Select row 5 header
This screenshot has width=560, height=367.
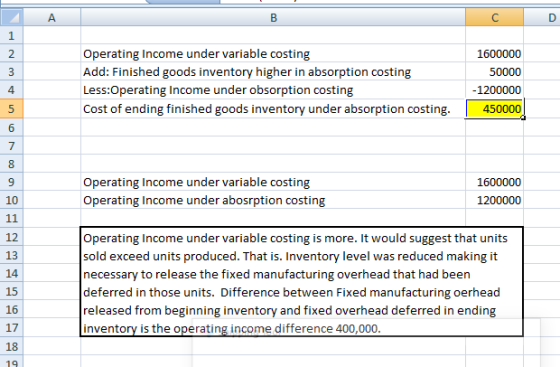click(x=12, y=109)
